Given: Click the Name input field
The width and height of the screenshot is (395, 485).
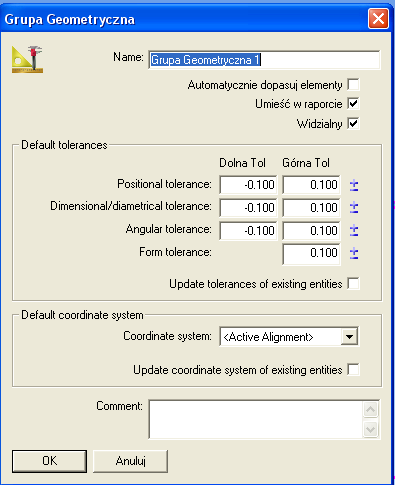Looking at the screenshot, I should [x=264, y=60].
